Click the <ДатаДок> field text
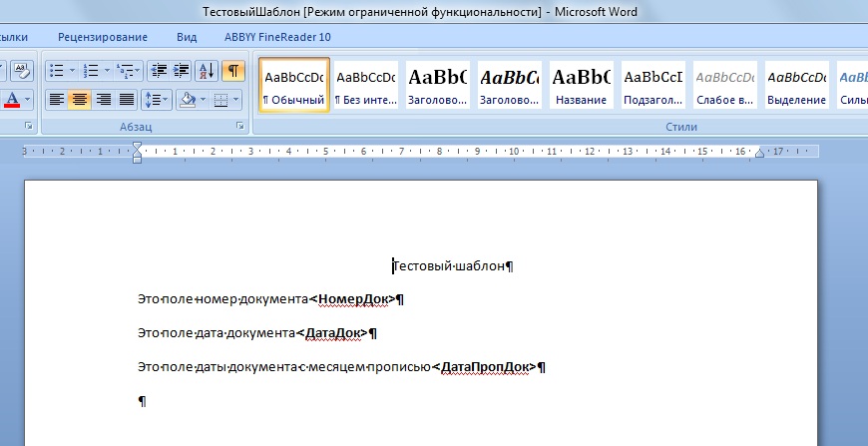Image resolution: width=868 pixels, height=446 pixels. point(331,333)
